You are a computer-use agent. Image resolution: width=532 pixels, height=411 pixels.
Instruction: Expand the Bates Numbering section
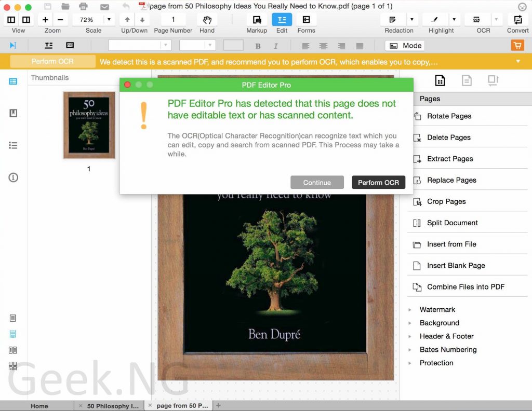pyautogui.click(x=410, y=350)
